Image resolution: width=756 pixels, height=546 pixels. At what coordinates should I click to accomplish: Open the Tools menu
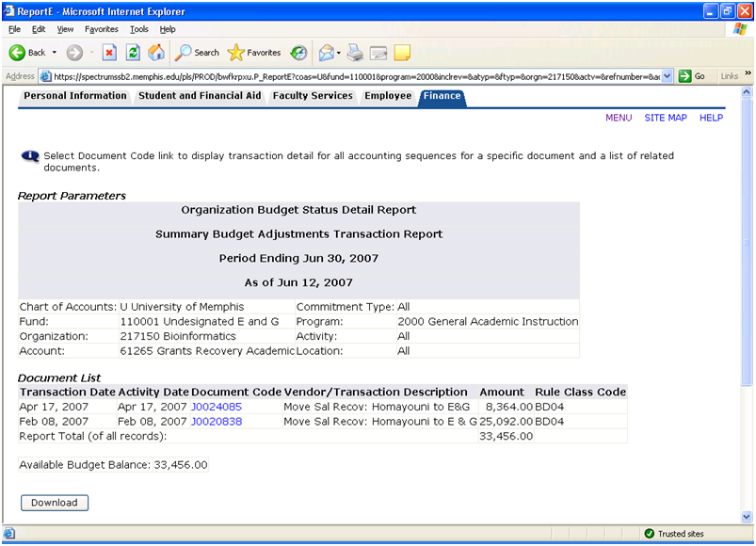pos(139,29)
